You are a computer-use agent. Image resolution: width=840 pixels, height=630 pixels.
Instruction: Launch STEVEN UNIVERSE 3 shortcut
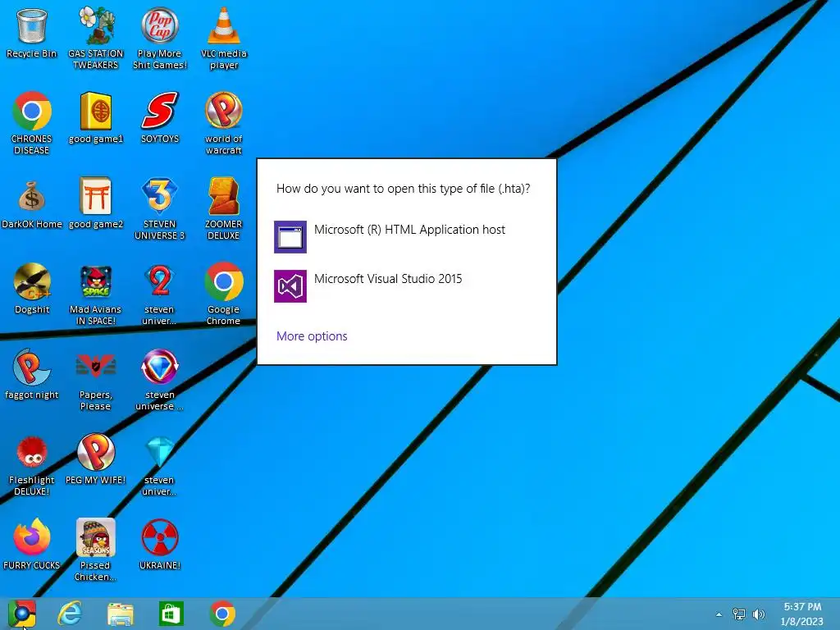click(160, 208)
